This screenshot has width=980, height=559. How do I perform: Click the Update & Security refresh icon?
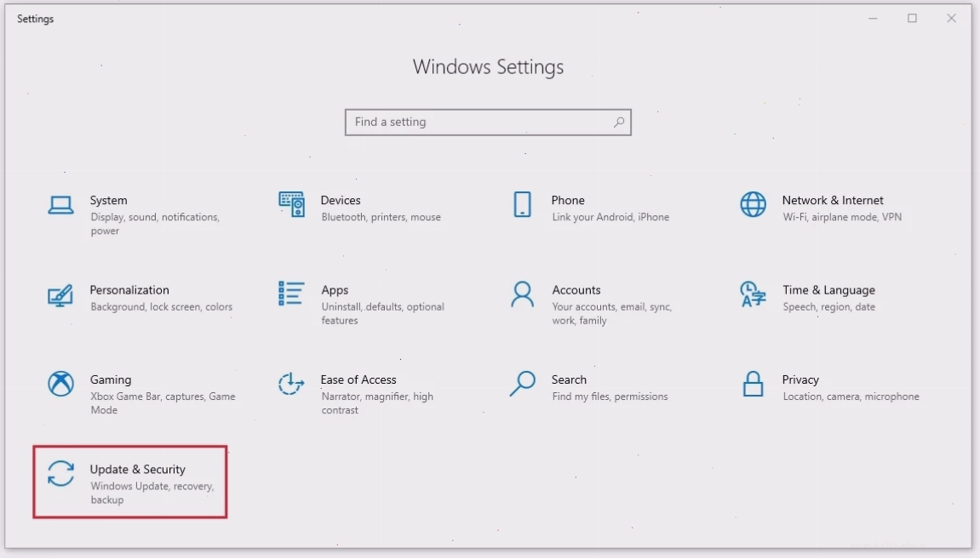[x=60, y=473]
